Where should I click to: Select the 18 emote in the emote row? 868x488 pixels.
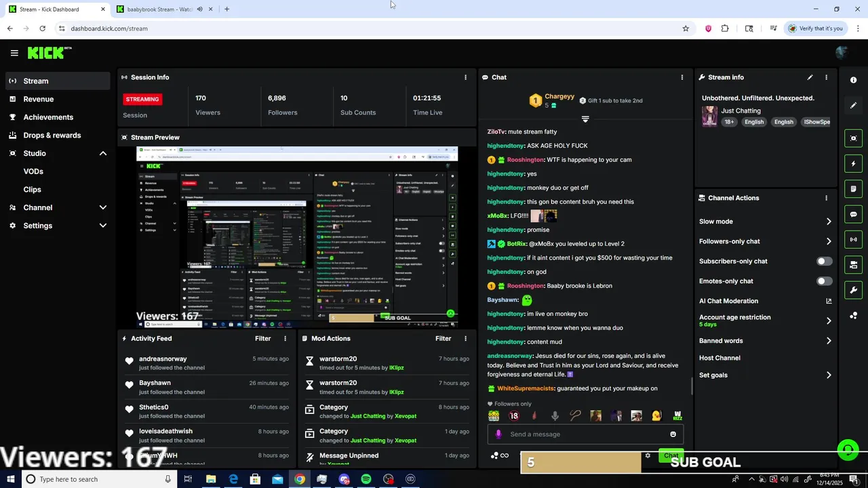514,416
